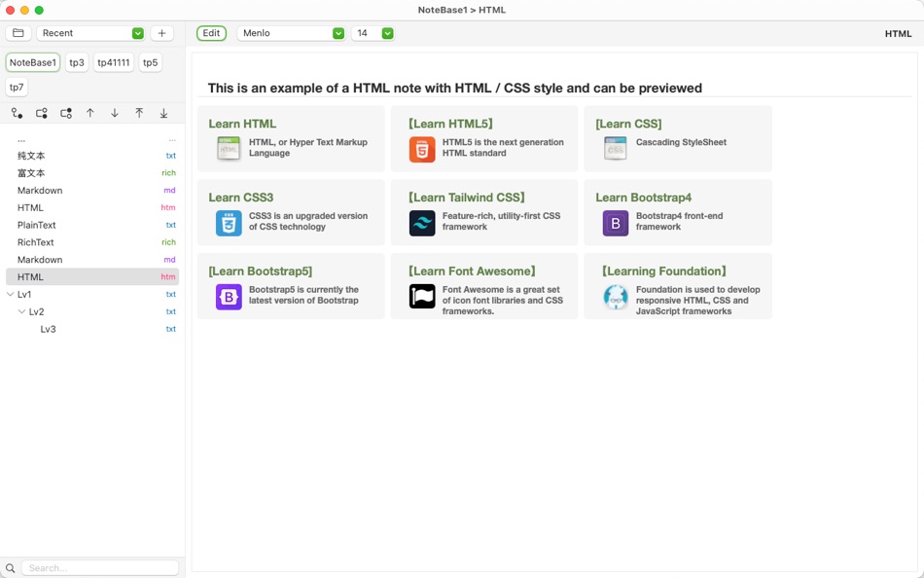Click the note heading 'This is an example'
Screen dimensions: 924x578
pos(455,88)
